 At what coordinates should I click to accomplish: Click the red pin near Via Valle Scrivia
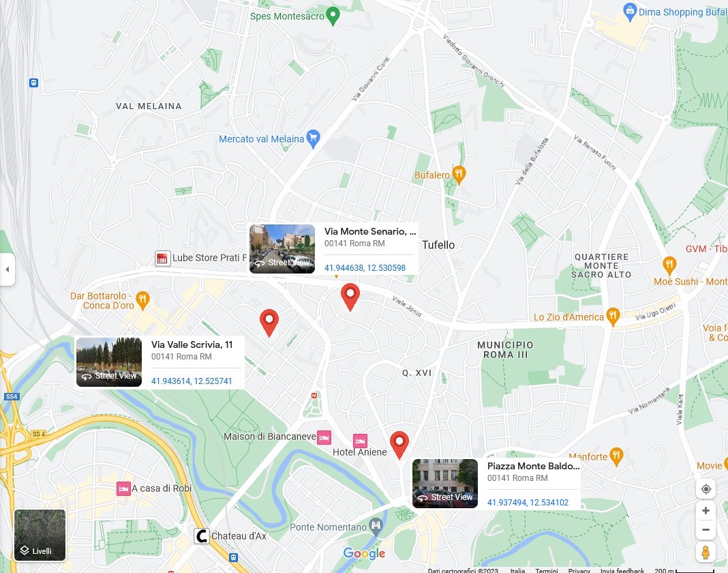(x=269, y=323)
